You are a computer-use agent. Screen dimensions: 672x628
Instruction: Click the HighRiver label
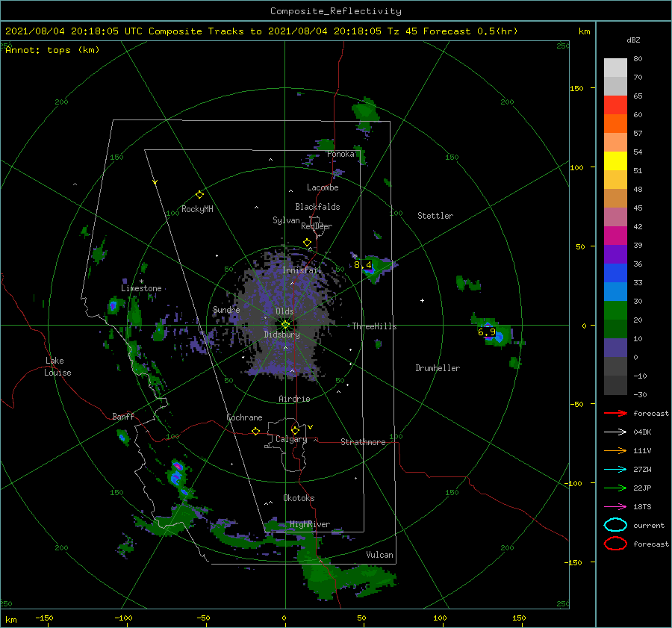310,524
